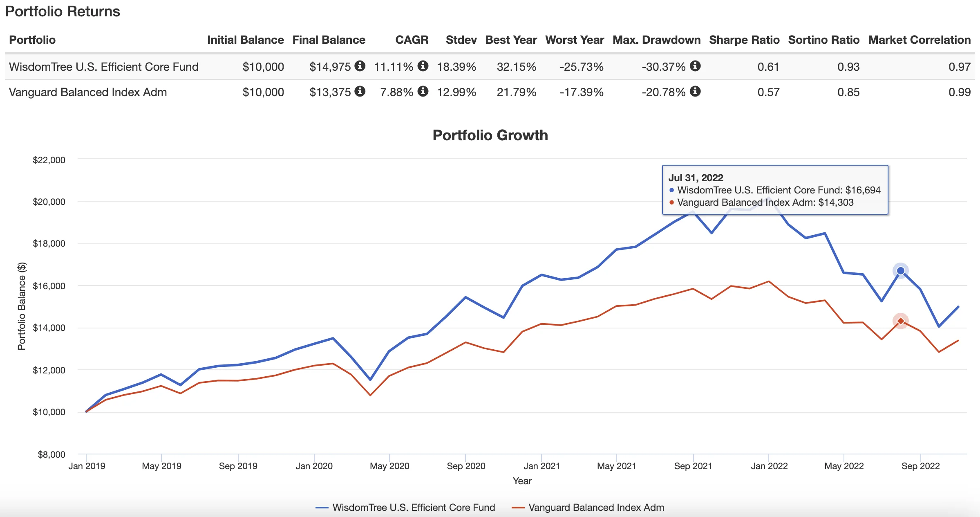This screenshot has width=980, height=517.
Task: Click the Sortino Ratio column header
Action: point(823,40)
